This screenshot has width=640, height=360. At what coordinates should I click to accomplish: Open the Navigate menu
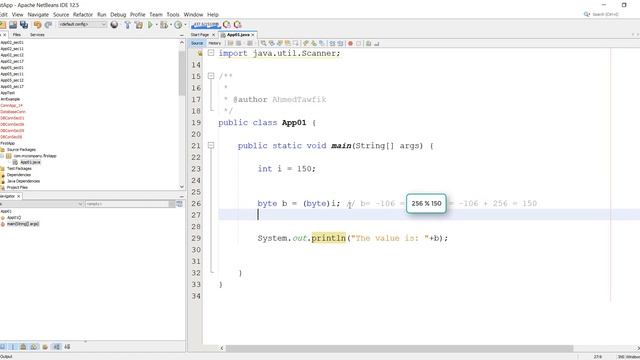(38, 14)
